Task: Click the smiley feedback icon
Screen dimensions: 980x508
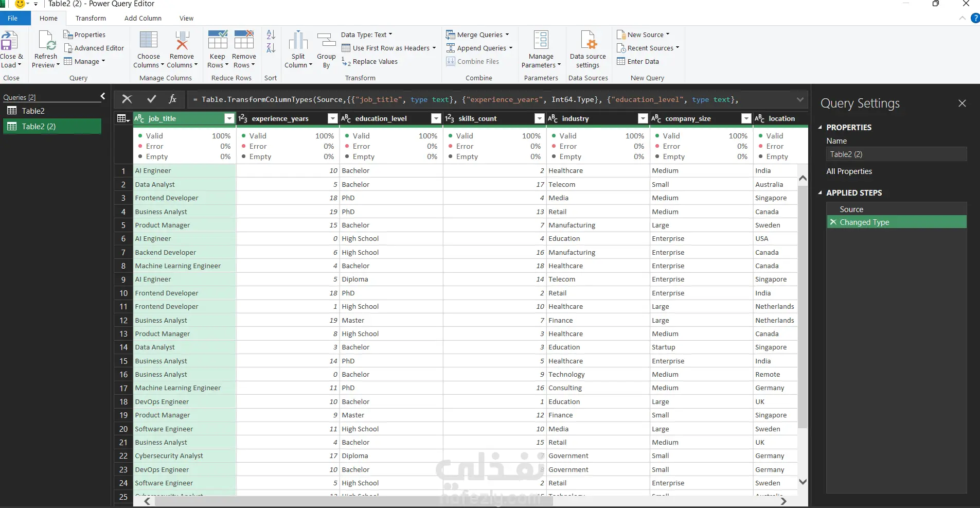Action: (x=20, y=4)
